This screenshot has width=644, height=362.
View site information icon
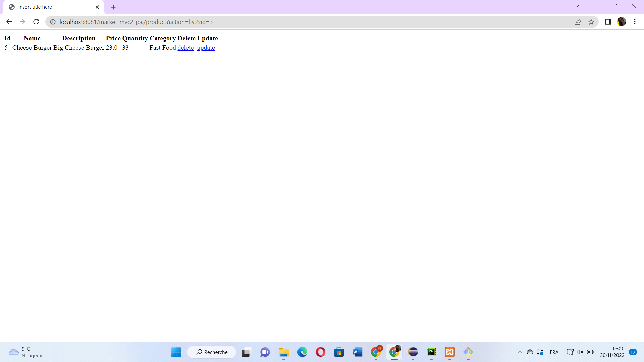pyautogui.click(x=53, y=22)
